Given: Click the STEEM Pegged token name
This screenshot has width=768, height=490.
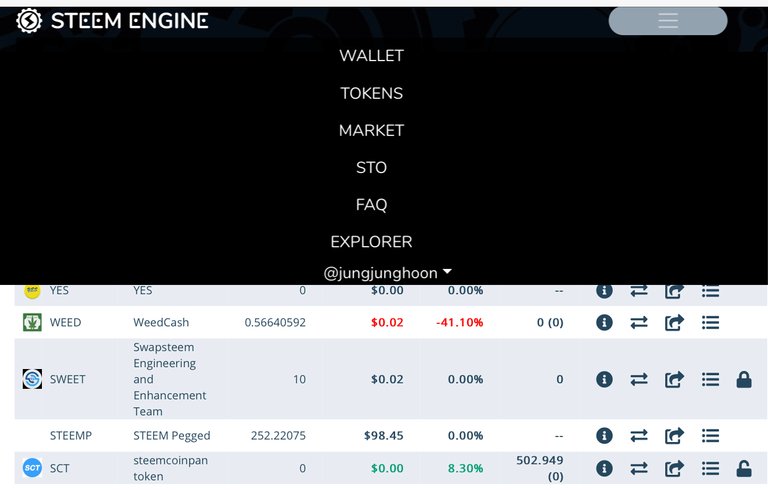Looking at the screenshot, I should 172,436.
